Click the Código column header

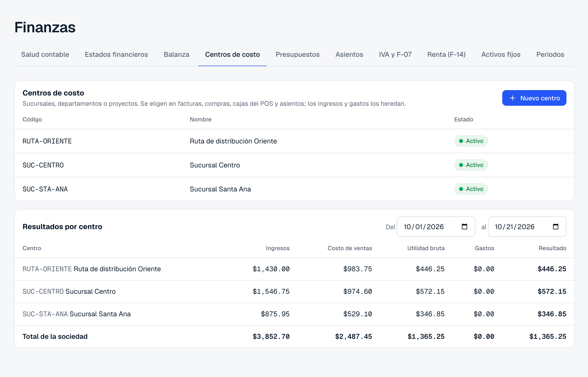pyautogui.click(x=32, y=119)
